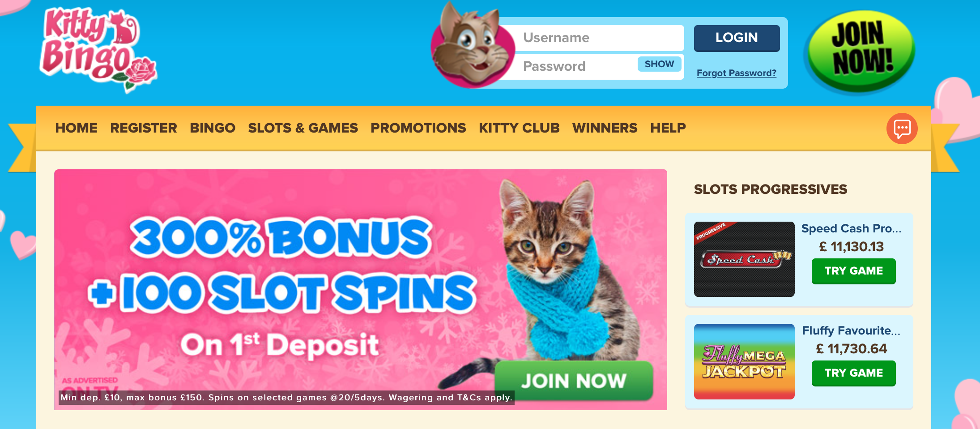The width and height of the screenshot is (980, 429).
Task: Open the Fluffy Mega Jackpot thumbnail
Action: [744, 361]
